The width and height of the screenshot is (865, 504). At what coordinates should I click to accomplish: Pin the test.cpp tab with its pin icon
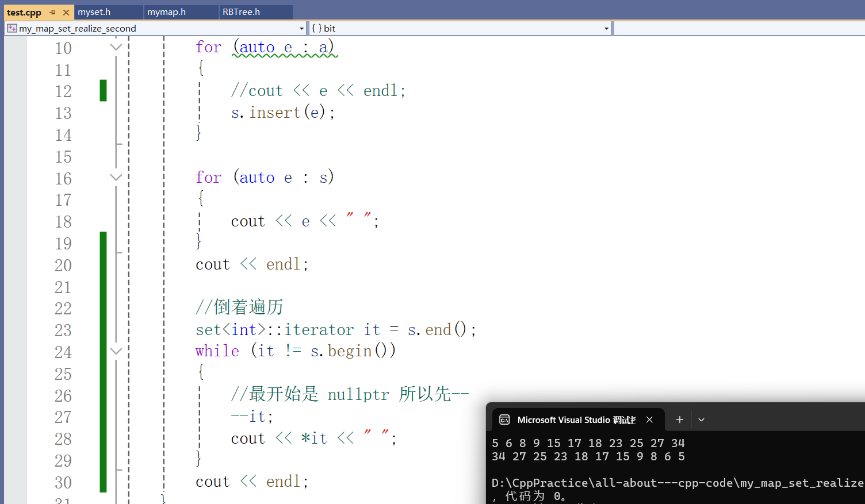click(x=53, y=12)
